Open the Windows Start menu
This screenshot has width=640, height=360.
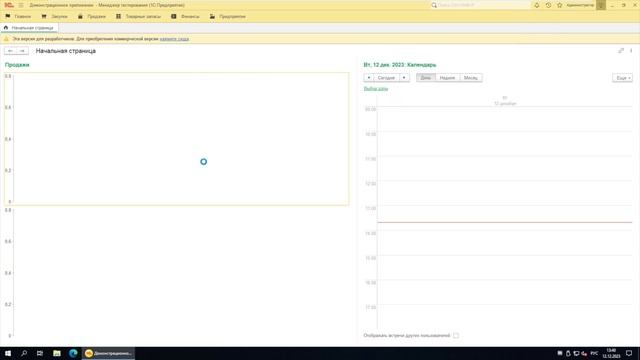pos(8,353)
